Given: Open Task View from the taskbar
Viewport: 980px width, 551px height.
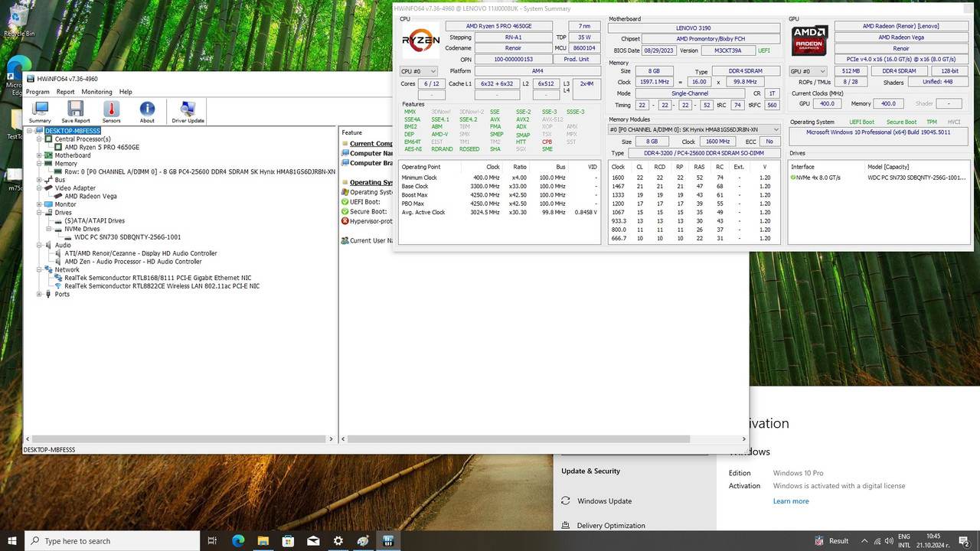Looking at the screenshot, I should [x=213, y=540].
